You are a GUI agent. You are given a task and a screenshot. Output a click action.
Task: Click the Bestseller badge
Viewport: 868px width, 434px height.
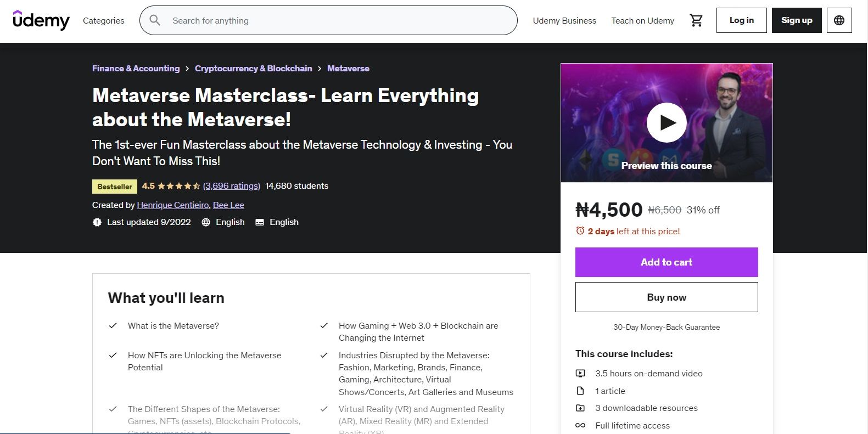coord(115,187)
